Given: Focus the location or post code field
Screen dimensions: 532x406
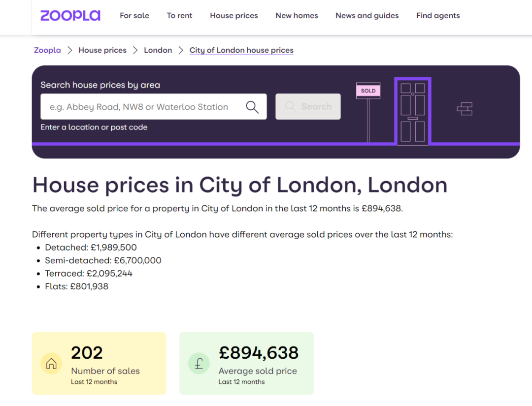Looking at the screenshot, I should [x=153, y=107].
